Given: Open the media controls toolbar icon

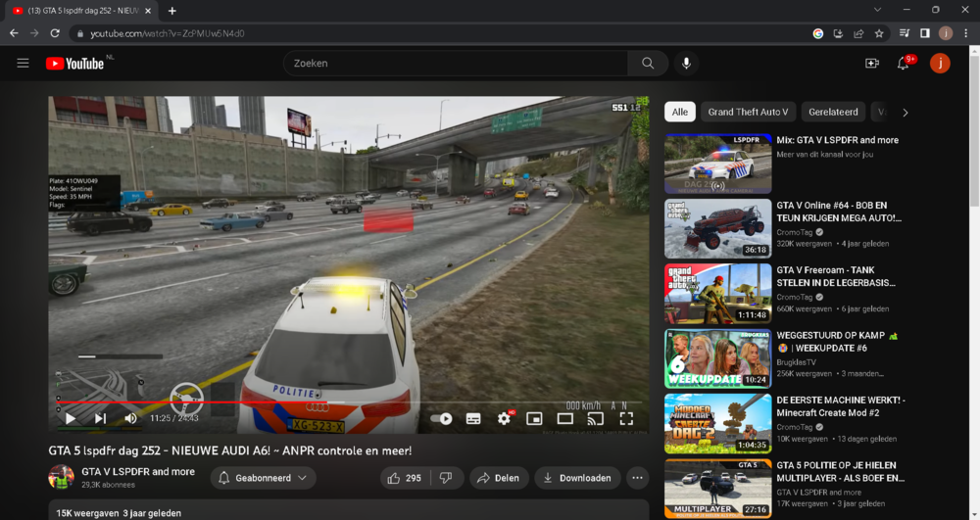Looking at the screenshot, I should click(x=905, y=33).
